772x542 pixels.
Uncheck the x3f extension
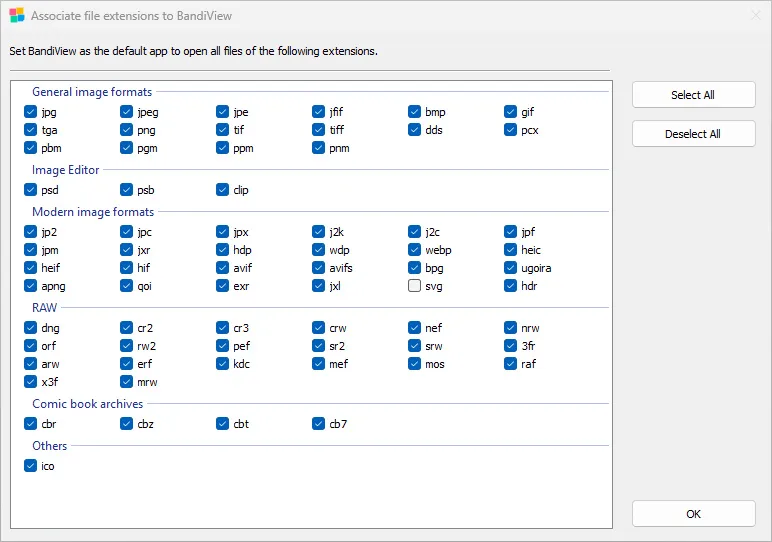31,382
